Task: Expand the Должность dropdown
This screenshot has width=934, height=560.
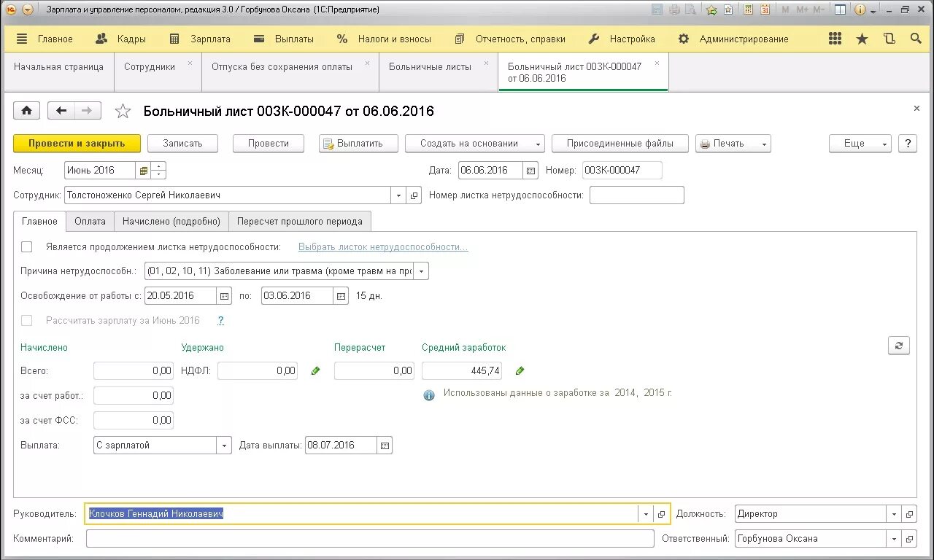Action: pyautogui.click(x=894, y=514)
